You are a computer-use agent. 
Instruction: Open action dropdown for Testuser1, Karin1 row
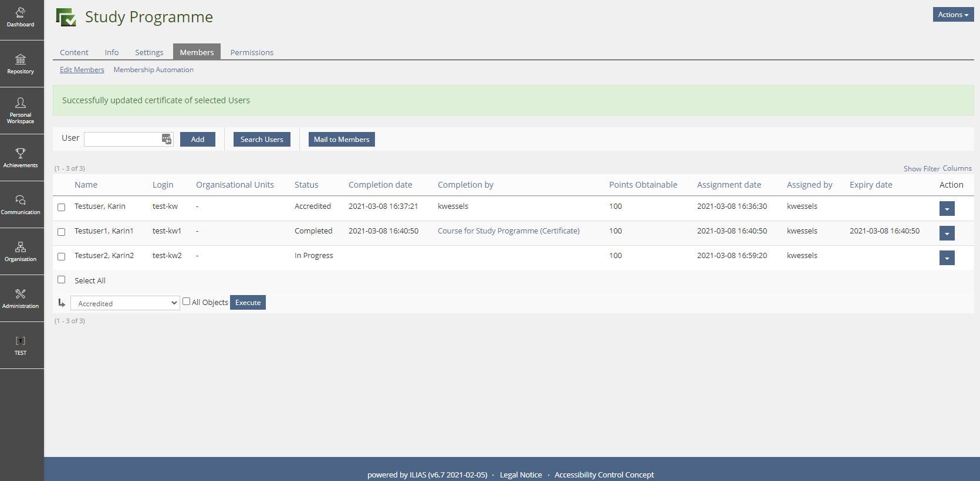point(947,233)
